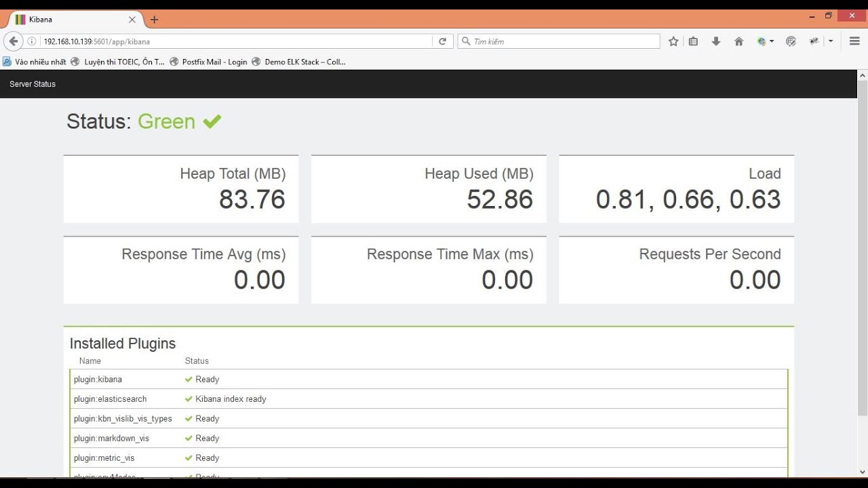Viewport: 868px width, 488px height.
Task: Click the Kibana index ready status text
Action: [231, 399]
